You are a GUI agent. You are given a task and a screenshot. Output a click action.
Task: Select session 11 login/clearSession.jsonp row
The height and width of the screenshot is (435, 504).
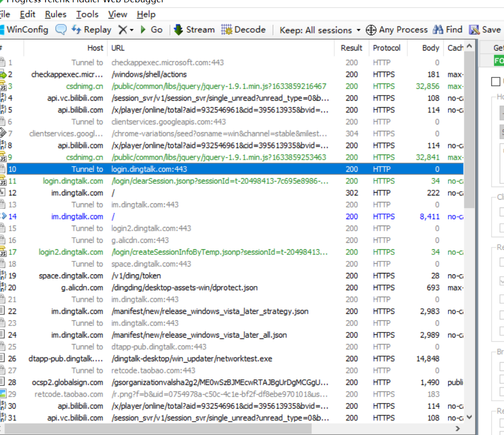pos(232,181)
